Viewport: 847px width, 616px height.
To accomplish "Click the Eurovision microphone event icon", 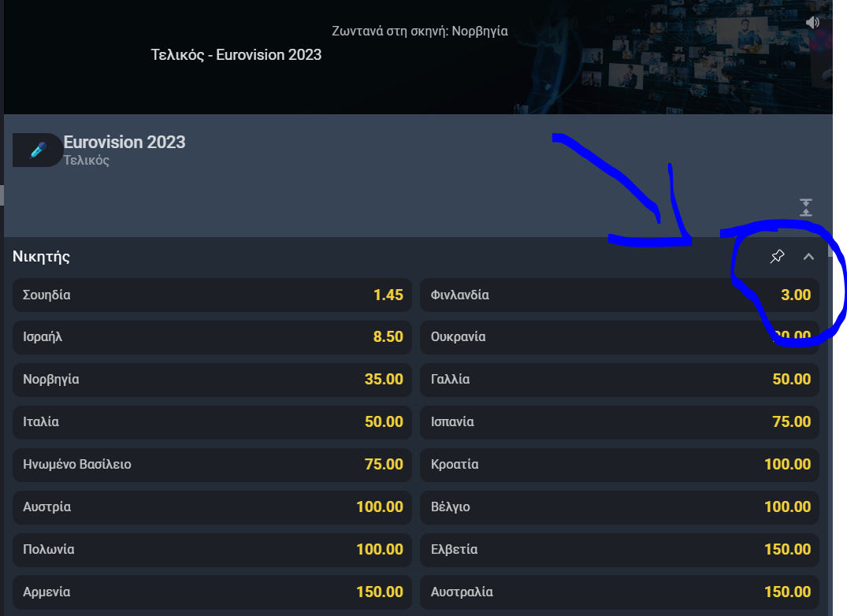I will click(x=38, y=150).
